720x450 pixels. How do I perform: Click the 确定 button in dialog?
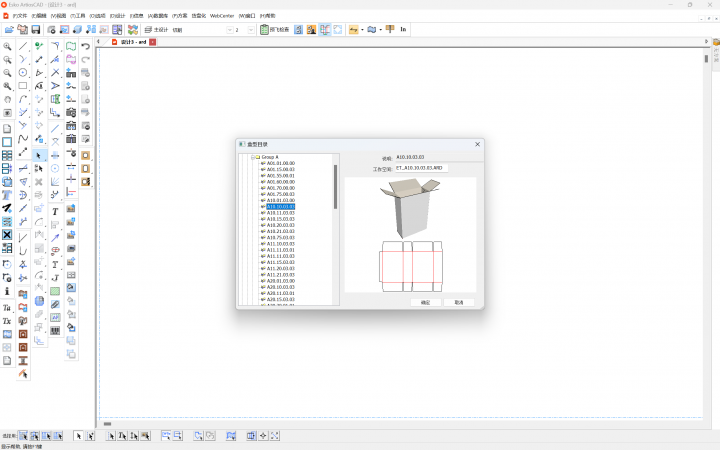[x=425, y=301]
